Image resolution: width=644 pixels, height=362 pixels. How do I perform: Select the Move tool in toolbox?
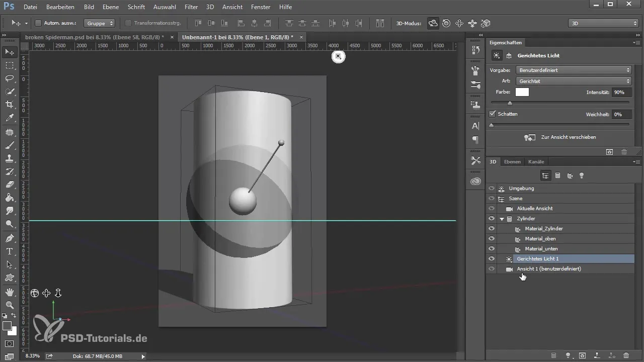click(10, 52)
